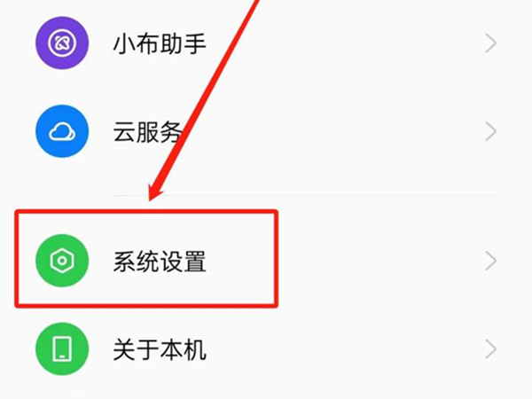Open the 小布助手 menu entry text
The height and width of the screenshot is (399, 532).
[x=160, y=43]
